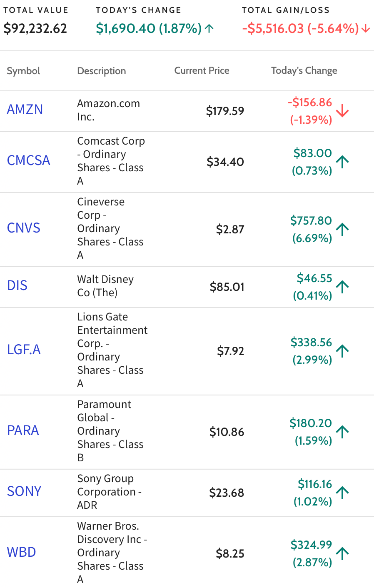The height and width of the screenshot is (588, 374).
Task: Open the WBD ticker symbol link
Action: 22,552
